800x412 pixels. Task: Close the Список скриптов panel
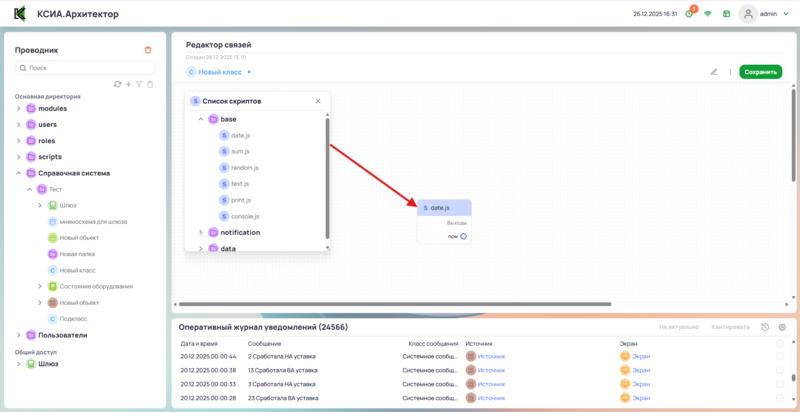[x=318, y=101]
